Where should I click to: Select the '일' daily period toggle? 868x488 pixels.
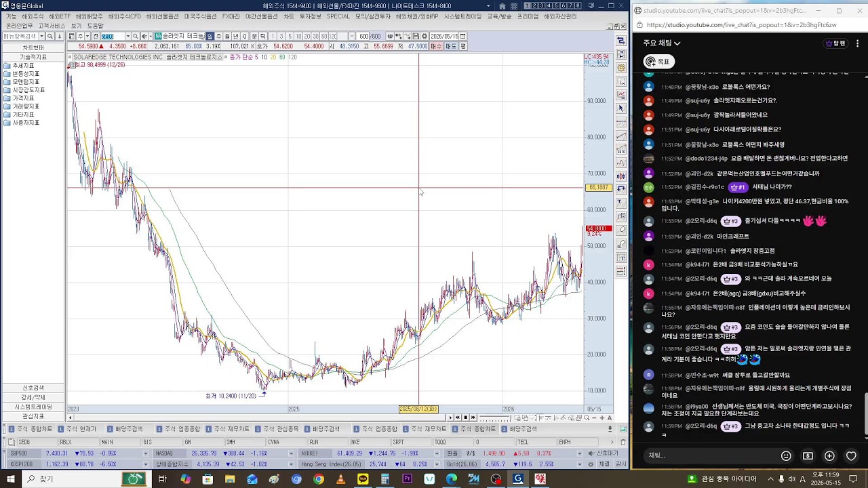coord(210,36)
